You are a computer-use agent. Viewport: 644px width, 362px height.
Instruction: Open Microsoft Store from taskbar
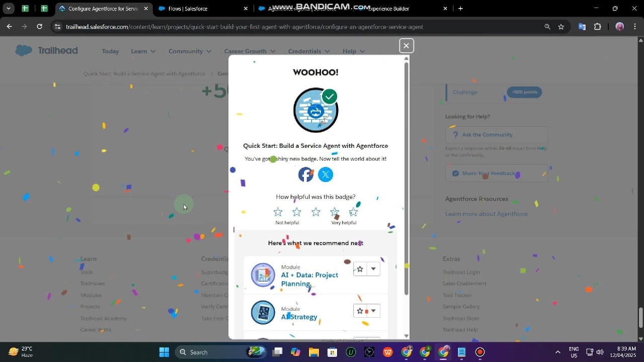332,352
